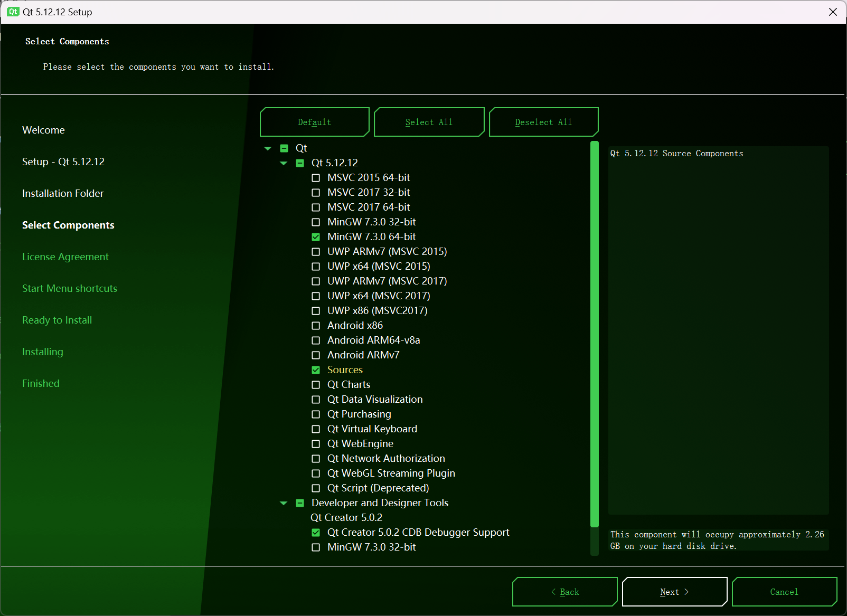Click 'Qt 5.12.12 Source Components' description text

[676, 154]
